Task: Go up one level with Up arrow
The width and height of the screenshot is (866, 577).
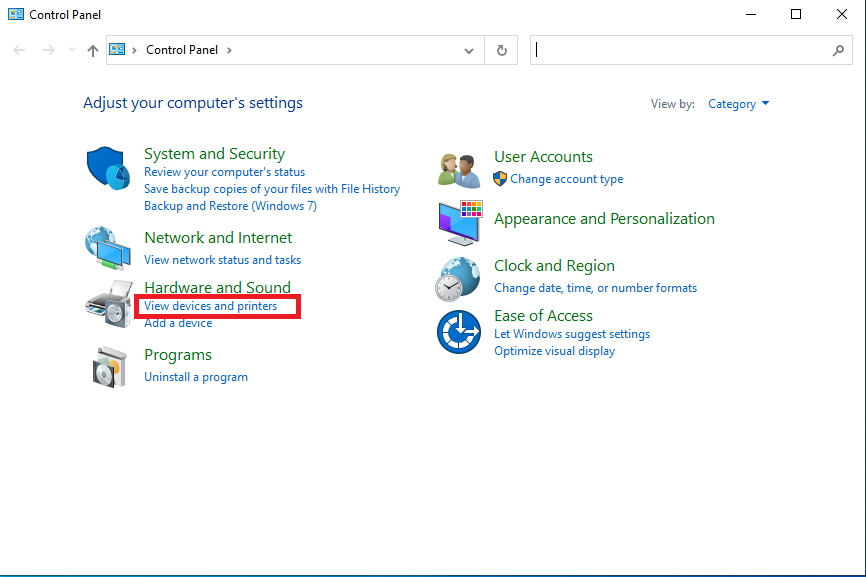Action: click(x=93, y=50)
